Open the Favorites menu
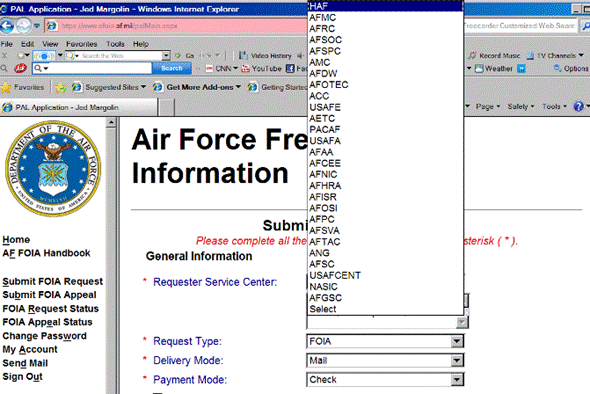 coord(82,44)
